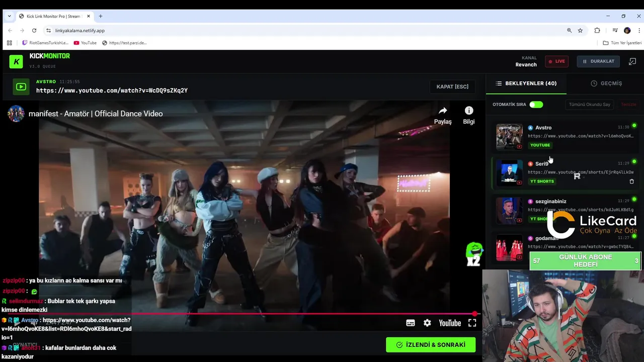The height and width of the screenshot is (362, 644).
Task: Open godaman queue item thumbnail
Action: pos(509,247)
